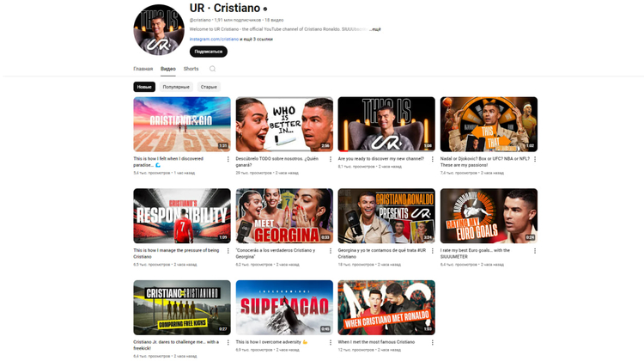Click the Подписаться subscribe button
Screen dimensions: 644x361
pyautogui.click(x=209, y=52)
